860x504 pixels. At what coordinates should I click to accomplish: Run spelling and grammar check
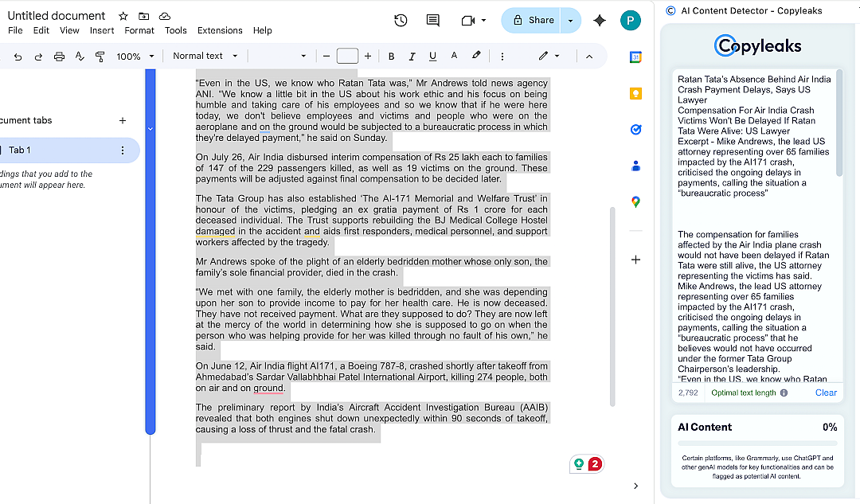click(80, 56)
